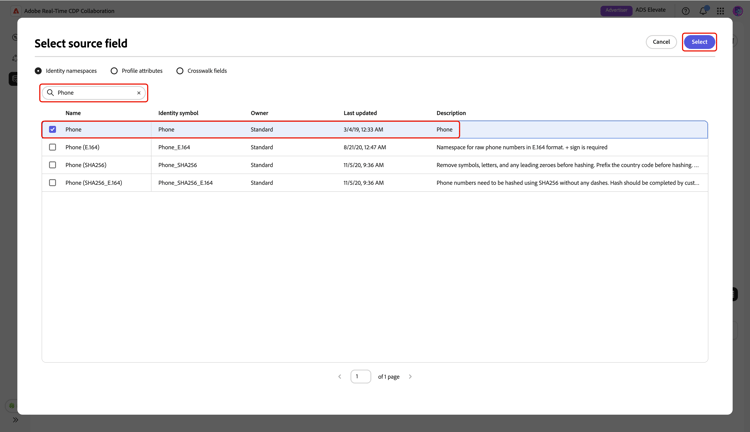Image resolution: width=750 pixels, height=432 pixels.
Task: Click the Namespace for raw phone numbers description
Action: click(x=522, y=147)
